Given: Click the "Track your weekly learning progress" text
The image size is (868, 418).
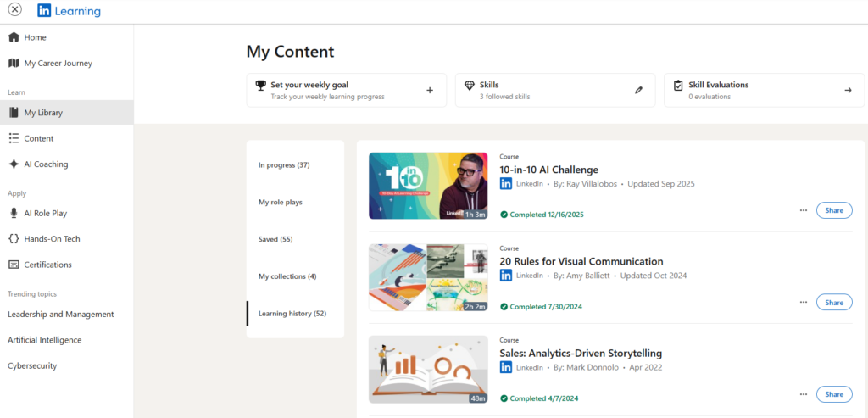Looking at the screenshot, I should 328,97.
